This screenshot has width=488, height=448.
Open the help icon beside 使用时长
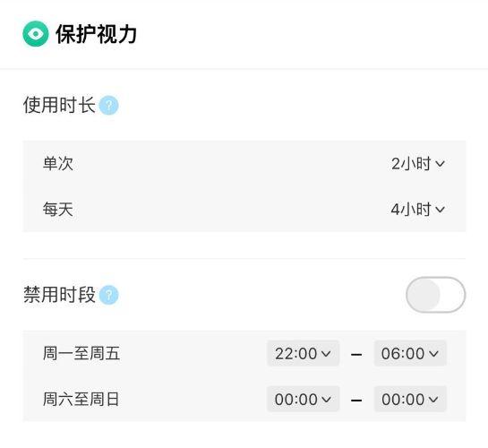108,105
